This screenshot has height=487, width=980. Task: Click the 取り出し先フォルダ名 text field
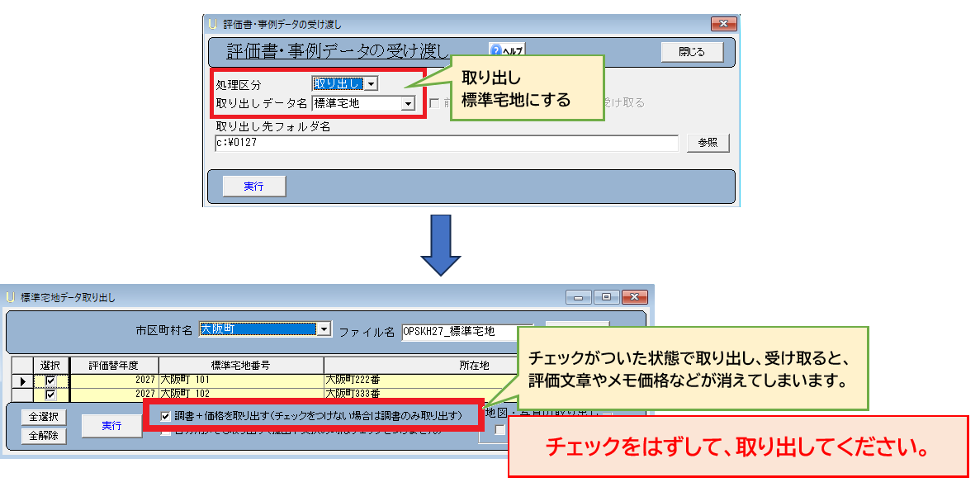coord(446,143)
